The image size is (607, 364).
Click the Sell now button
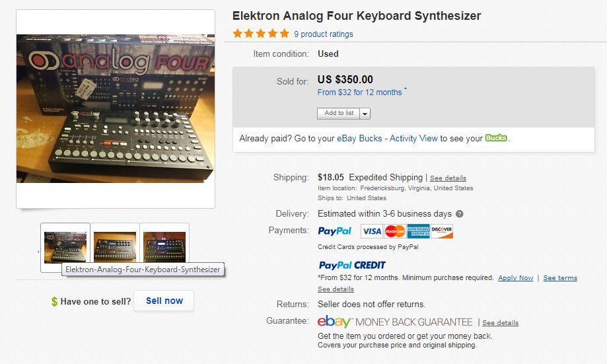[164, 301]
